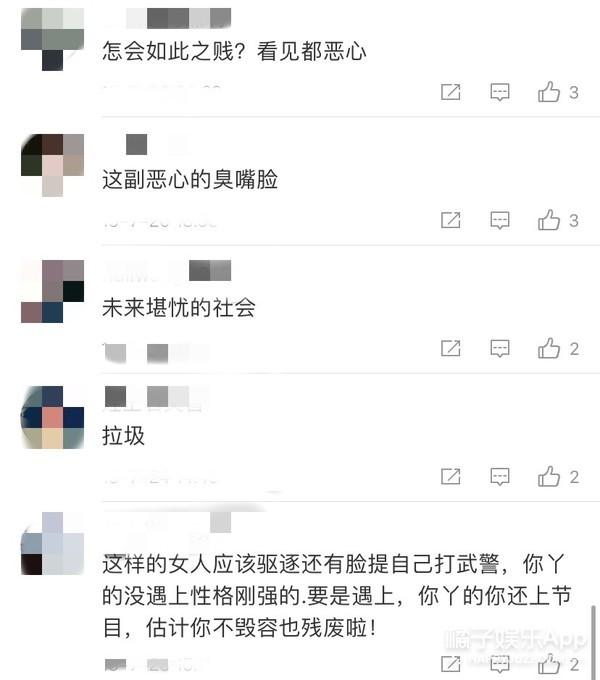The width and height of the screenshot is (600, 680).
Task: Share the '垃圾' comment
Action: (450, 477)
